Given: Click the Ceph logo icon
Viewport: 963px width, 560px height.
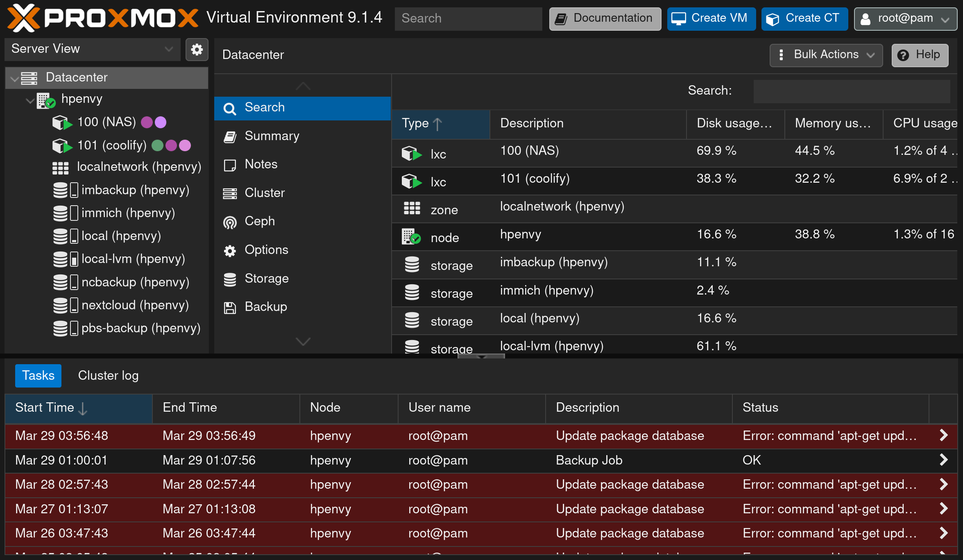Looking at the screenshot, I should tap(230, 222).
